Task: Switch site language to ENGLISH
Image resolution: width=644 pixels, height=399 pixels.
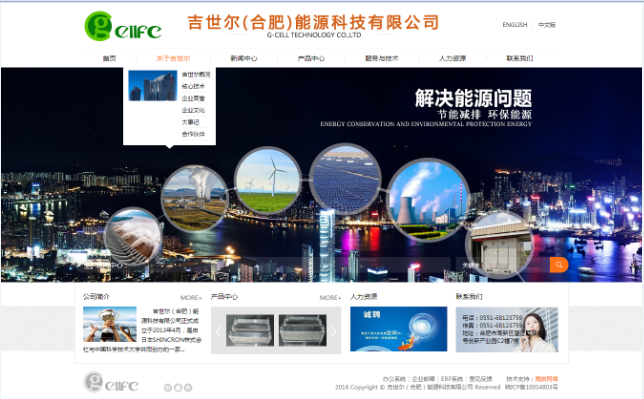Action: click(x=515, y=25)
